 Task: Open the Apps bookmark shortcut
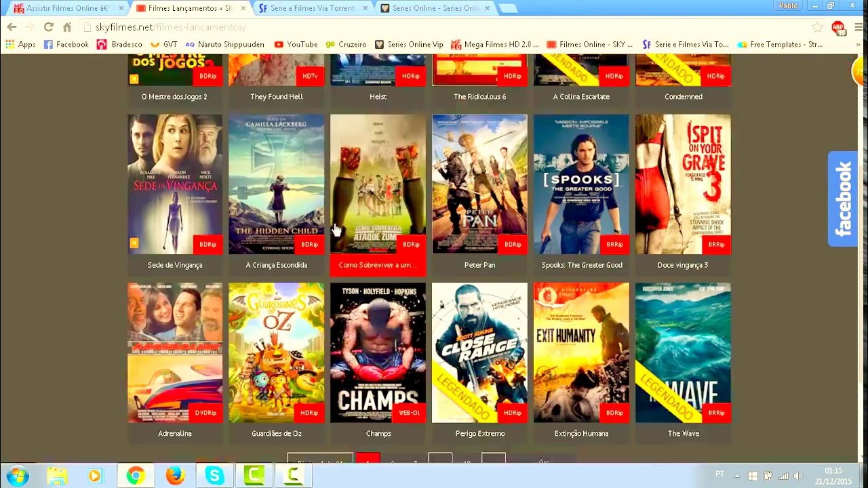20,44
